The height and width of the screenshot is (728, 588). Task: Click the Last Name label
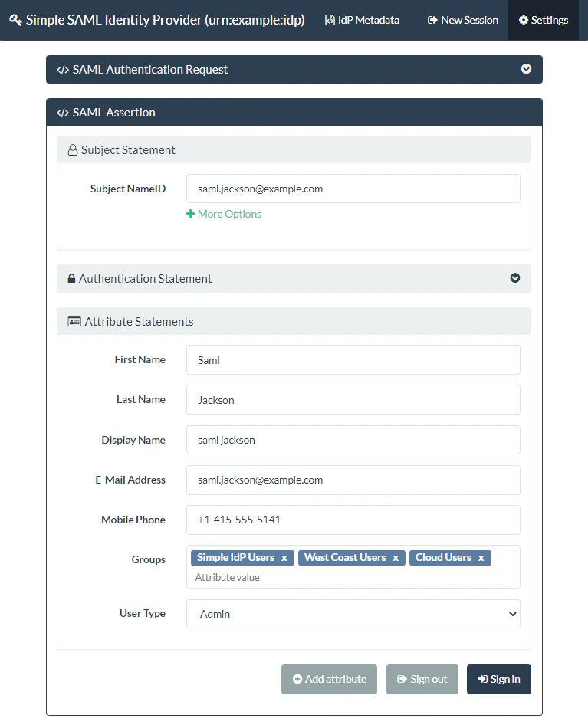coord(141,399)
